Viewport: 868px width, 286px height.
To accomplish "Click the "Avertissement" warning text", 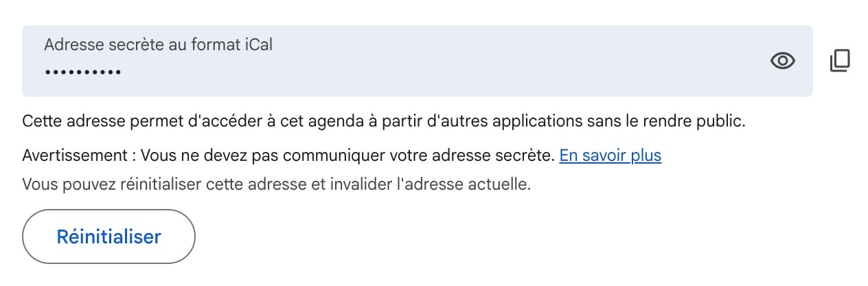I will coord(76,155).
